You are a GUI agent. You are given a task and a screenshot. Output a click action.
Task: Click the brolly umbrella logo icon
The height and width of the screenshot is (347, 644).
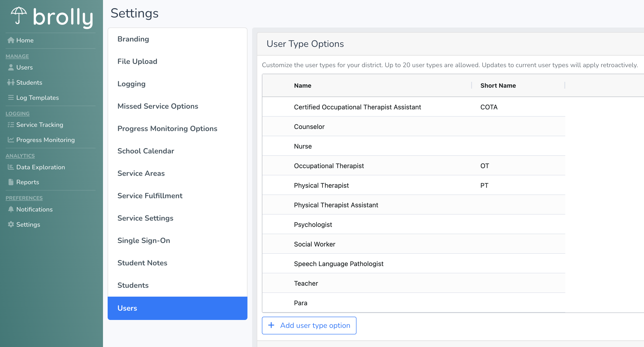tap(19, 16)
